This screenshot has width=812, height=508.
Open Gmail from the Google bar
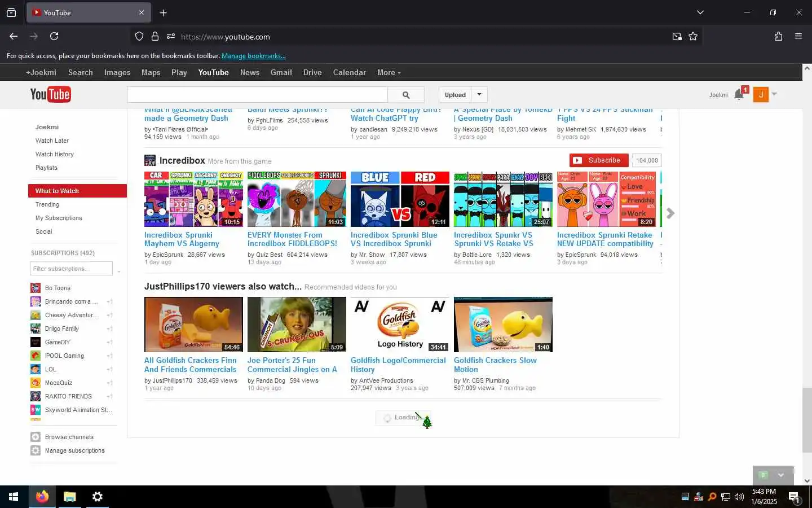[x=281, y=72]
